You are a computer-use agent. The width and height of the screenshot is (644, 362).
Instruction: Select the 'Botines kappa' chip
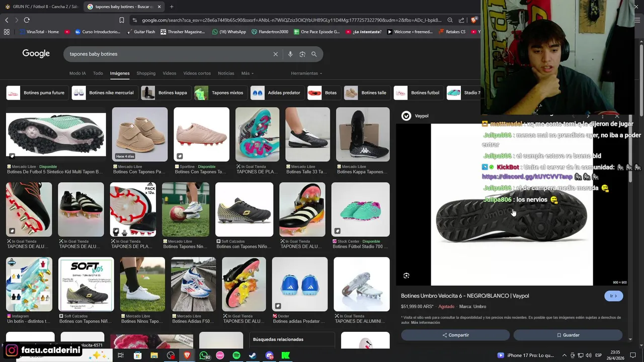(x=165, y=93)
